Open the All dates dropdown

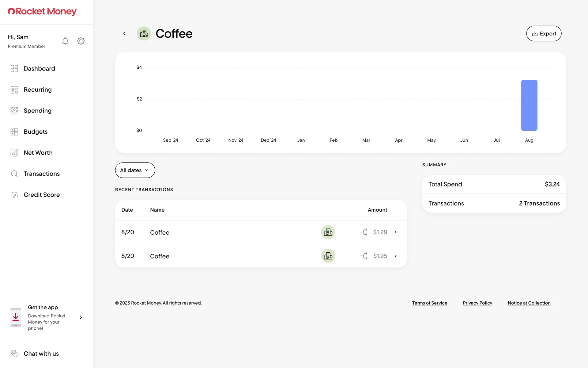135,170
